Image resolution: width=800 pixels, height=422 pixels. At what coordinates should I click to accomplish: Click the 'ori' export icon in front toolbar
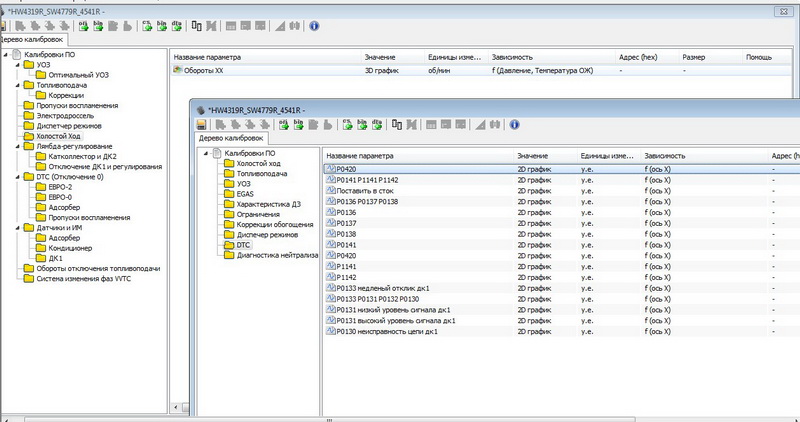pyautogui.click(x=282, y=125)
